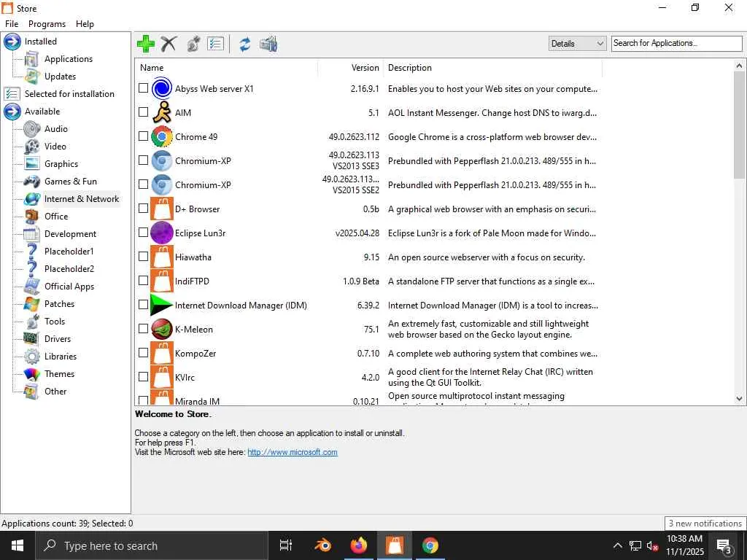Open the Programs menu
Screen dimensions: 747x560
pos(47,24)
